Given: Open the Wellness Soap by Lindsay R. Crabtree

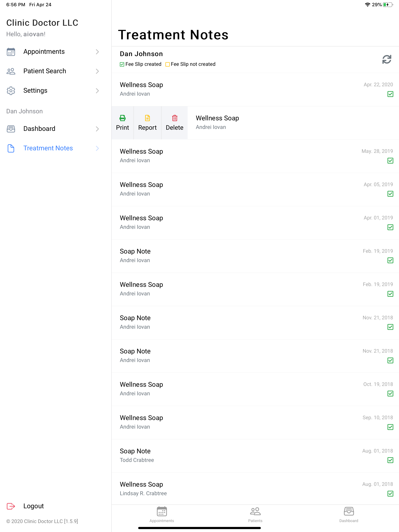Looking at the screenshot, I should tap(255, 489).
